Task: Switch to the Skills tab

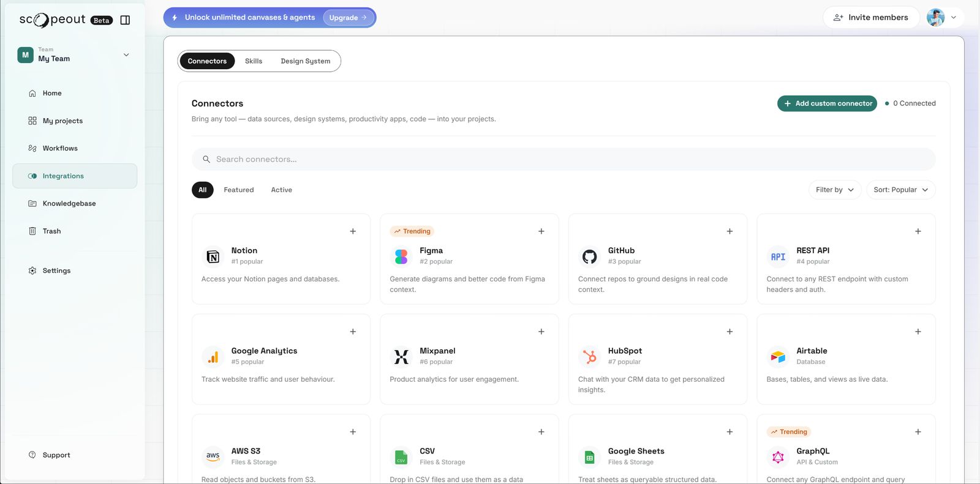Action: click(x=254, y=61)
